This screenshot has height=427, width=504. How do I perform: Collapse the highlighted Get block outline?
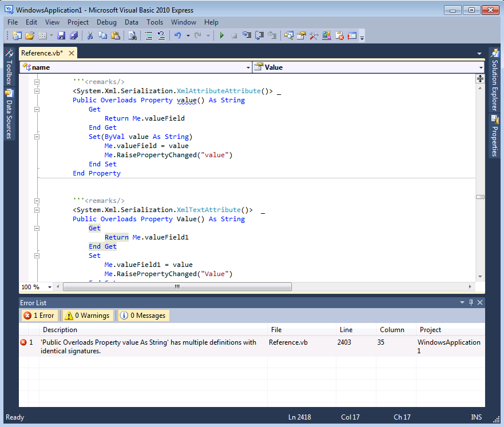pyautogui.click(x=37, y=228)
